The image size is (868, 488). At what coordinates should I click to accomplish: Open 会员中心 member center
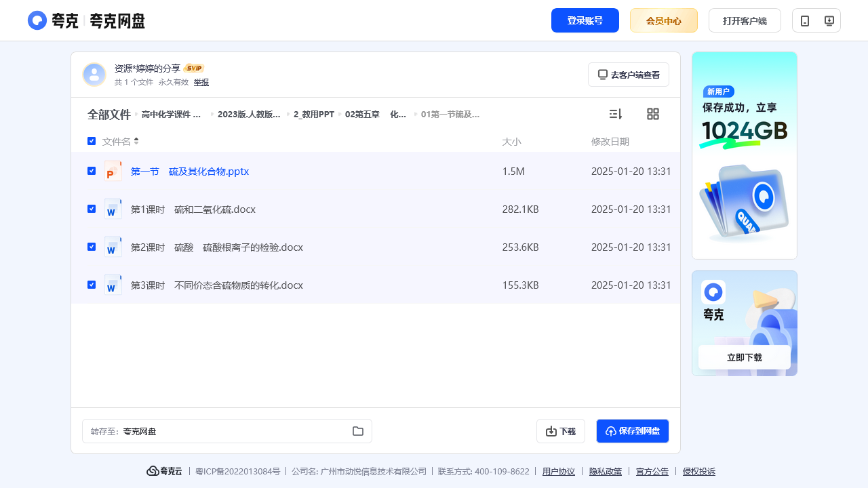pos(664,20)
